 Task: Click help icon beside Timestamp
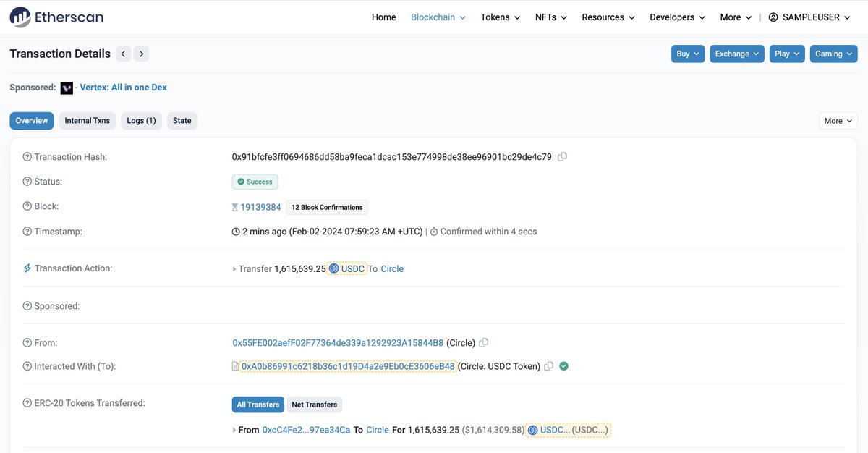[x=27, y=232]
